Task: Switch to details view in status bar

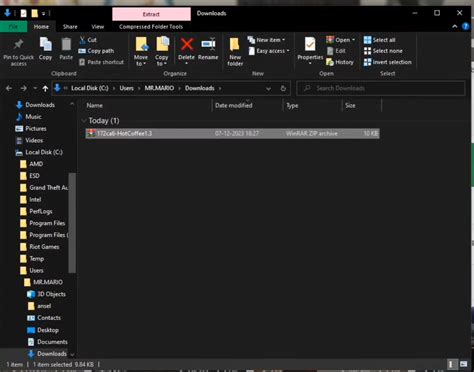Action: click(x=451, y=364)
